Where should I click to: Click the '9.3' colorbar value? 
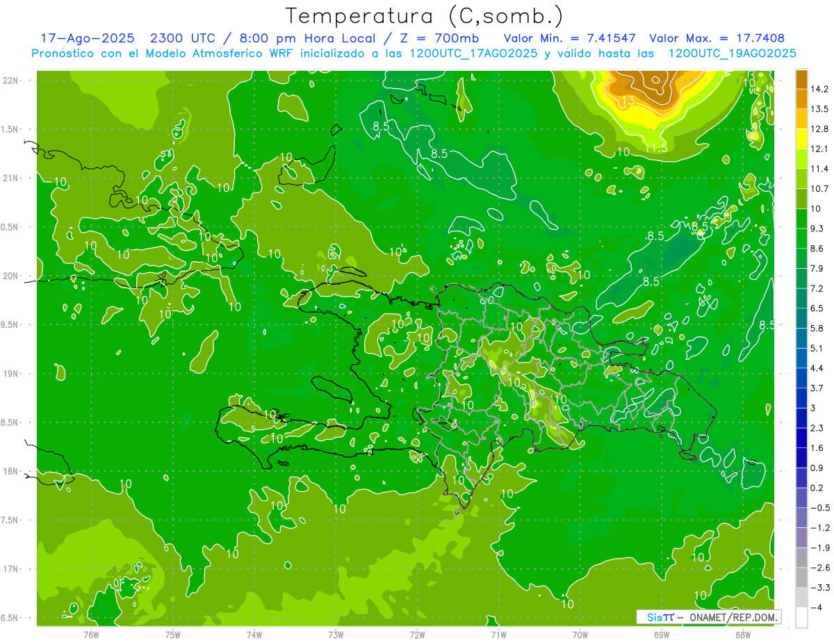point(817,229)
